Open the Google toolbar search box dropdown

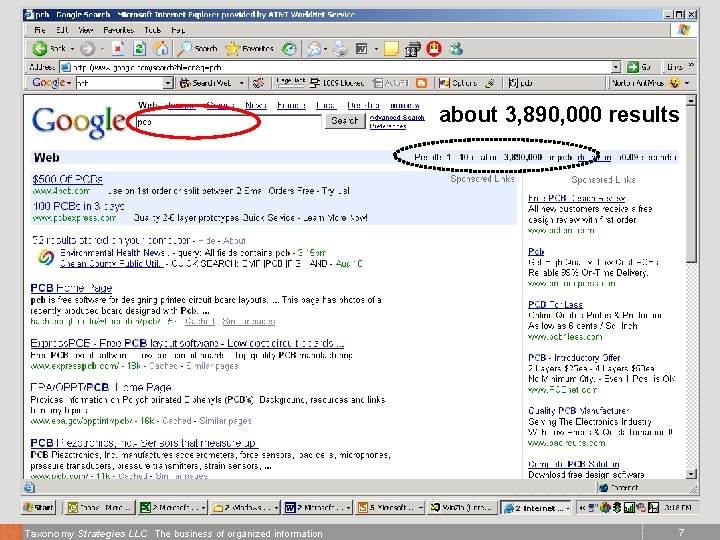point(168,83)
